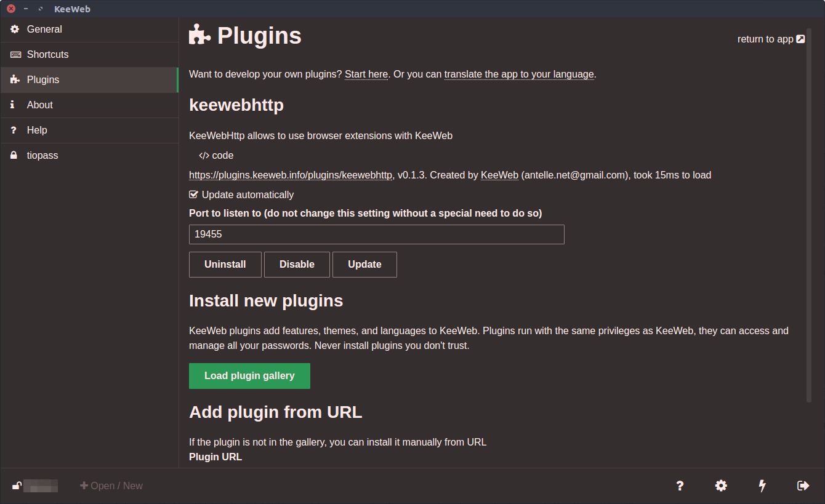Click the Add plugin from URL heading
The height and width of the screenshot is (504, 825).
point(275,412)
